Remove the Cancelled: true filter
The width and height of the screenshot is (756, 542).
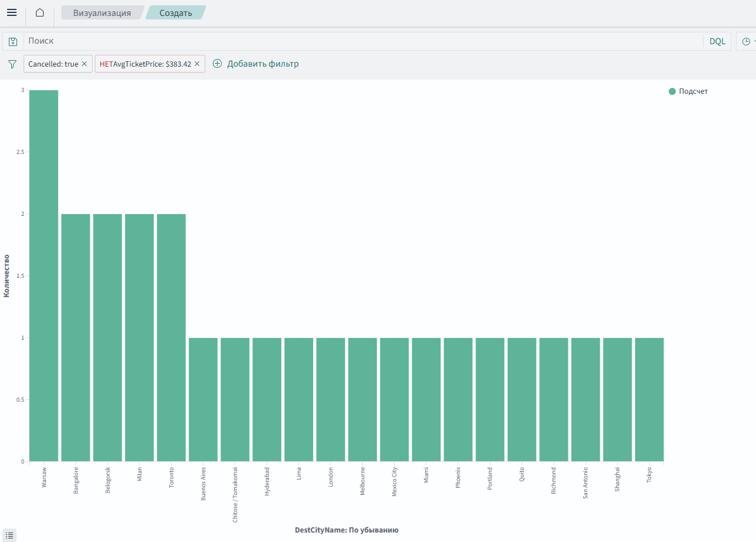pos(84,64)
